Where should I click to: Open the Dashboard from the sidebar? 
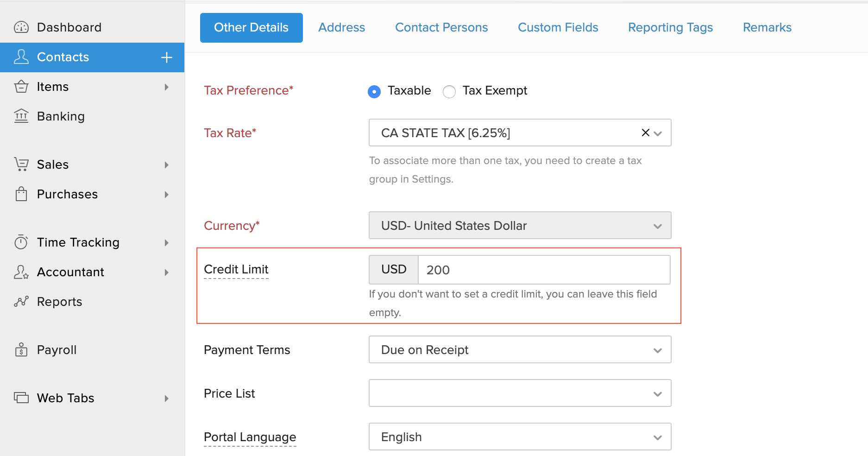pyautogui.click(x=21, y=27)
